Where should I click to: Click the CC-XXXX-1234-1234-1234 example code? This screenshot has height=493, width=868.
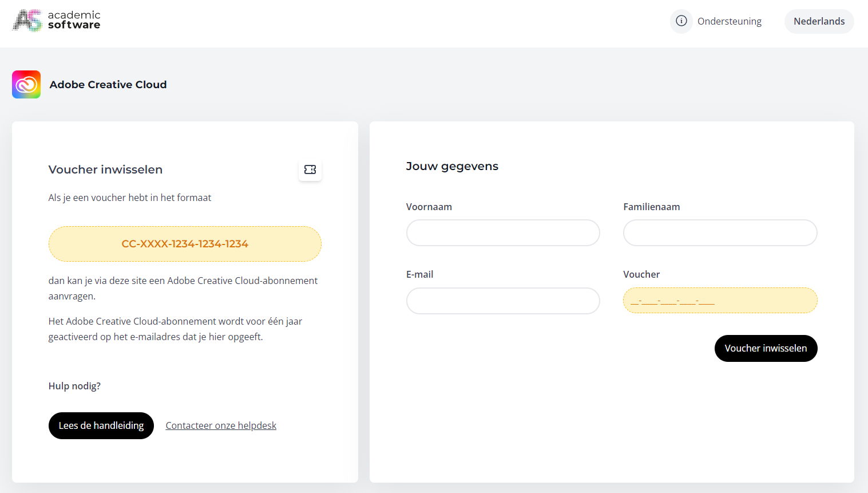pos(185,244)
